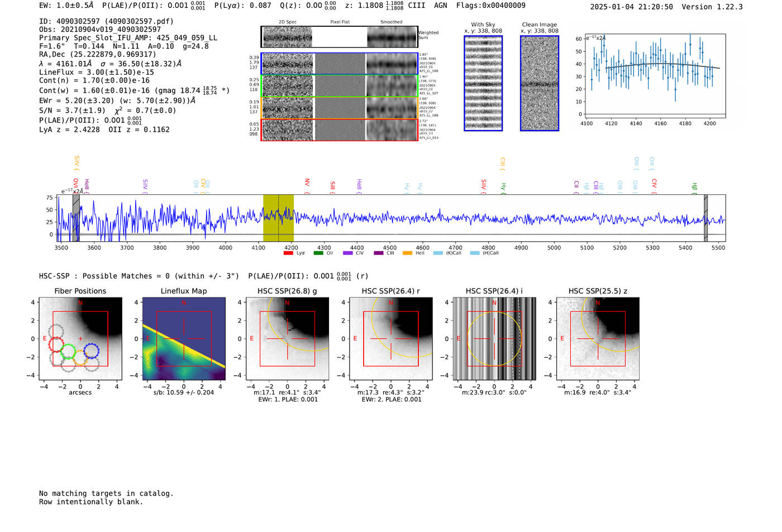Click the green OII legend swatch
Viewport: 782px width, 532px height.
[318, 253]
